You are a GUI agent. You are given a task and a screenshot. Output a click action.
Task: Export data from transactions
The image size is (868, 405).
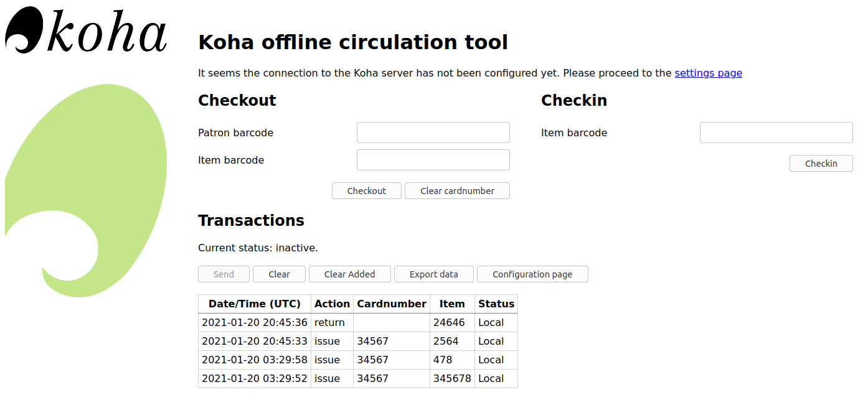coord(433,274)
